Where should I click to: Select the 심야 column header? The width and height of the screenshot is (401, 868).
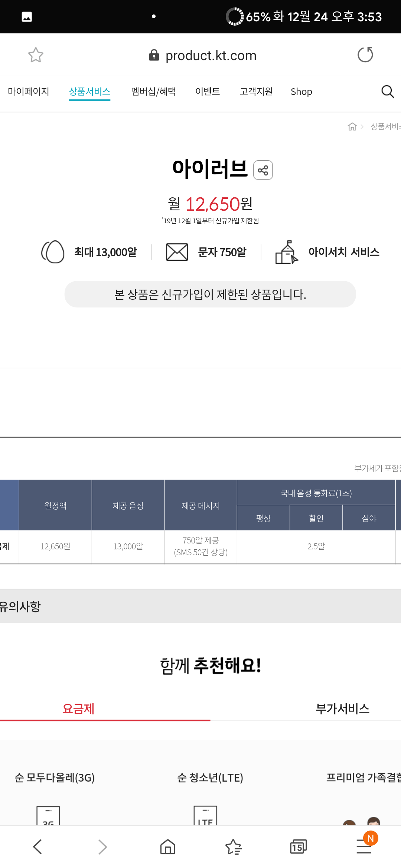(369, 518)
